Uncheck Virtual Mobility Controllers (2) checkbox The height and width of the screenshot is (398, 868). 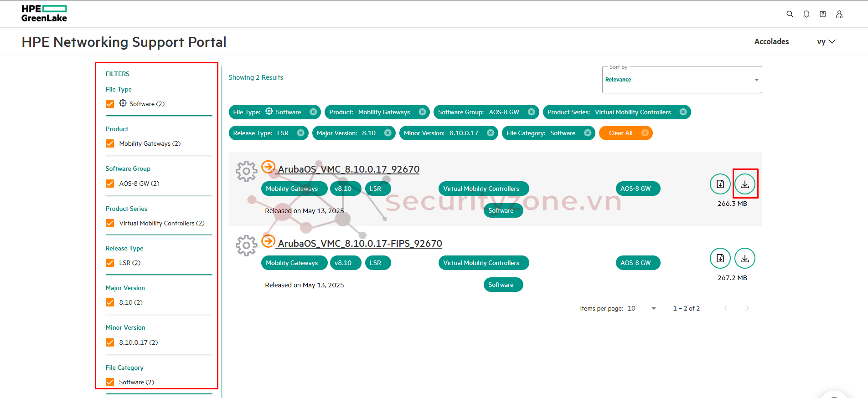click(x=110, y=223)
